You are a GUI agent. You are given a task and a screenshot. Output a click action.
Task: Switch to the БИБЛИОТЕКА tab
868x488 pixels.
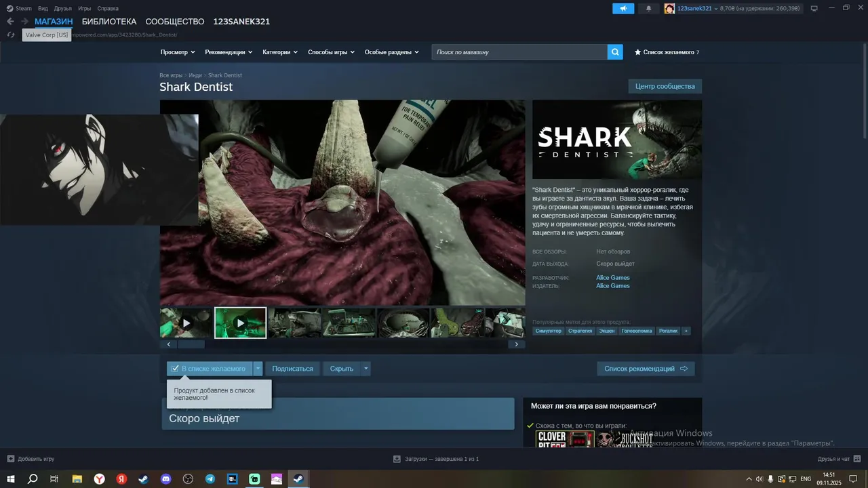[x=109, y=22]
